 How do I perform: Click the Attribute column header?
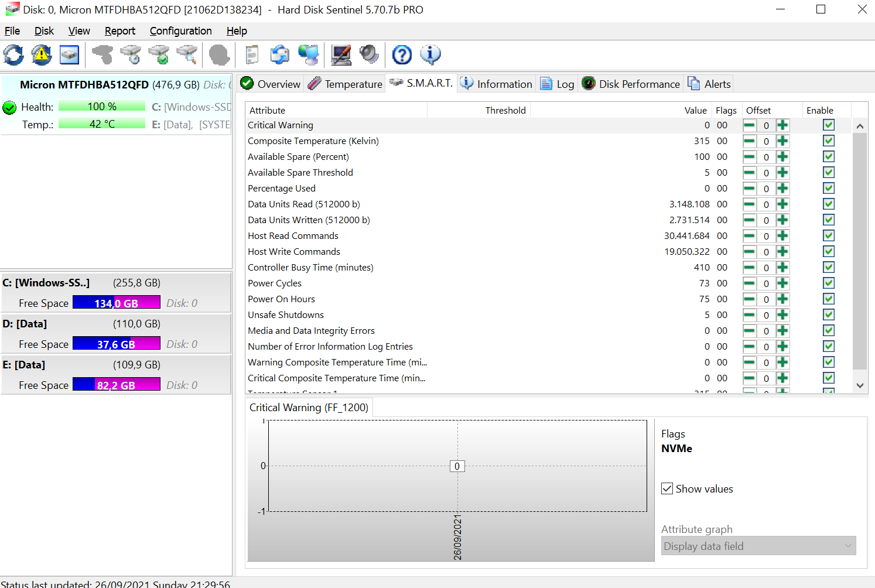336,110
